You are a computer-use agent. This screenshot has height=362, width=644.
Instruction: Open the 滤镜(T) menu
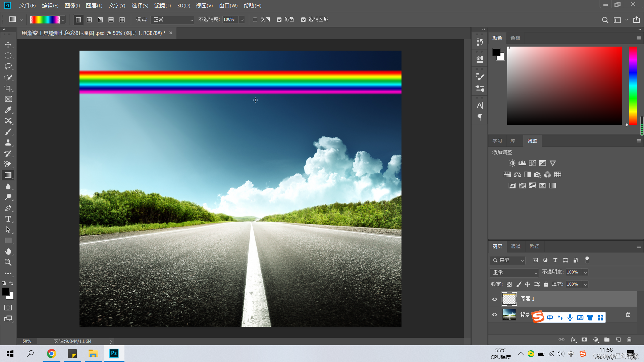coord(162,5)
